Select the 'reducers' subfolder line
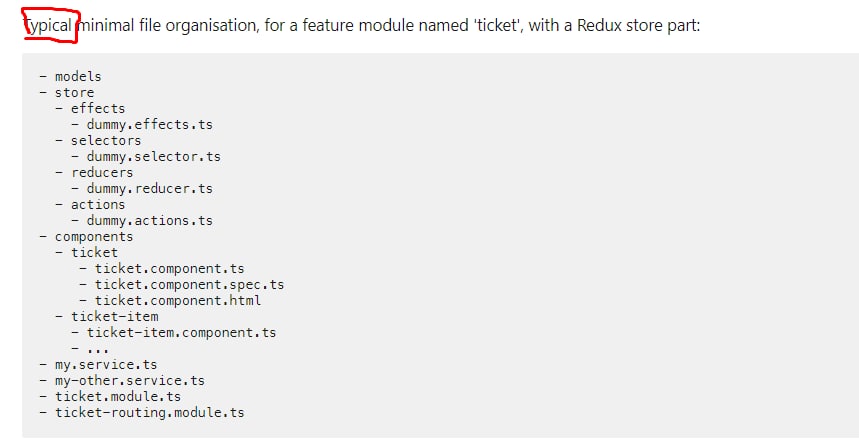The image size is (859, 440). point(102,173)
